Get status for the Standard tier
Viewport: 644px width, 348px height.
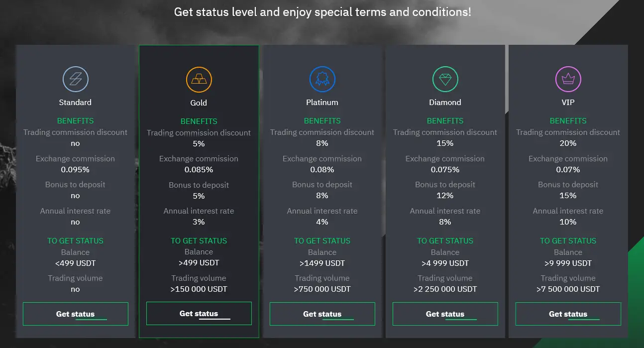click(x=76, y=314)
